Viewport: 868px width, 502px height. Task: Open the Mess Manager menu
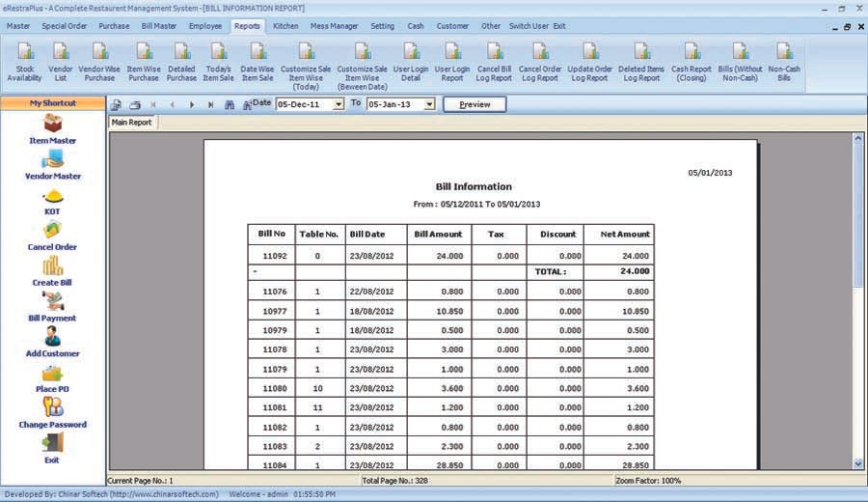(335, 26)
